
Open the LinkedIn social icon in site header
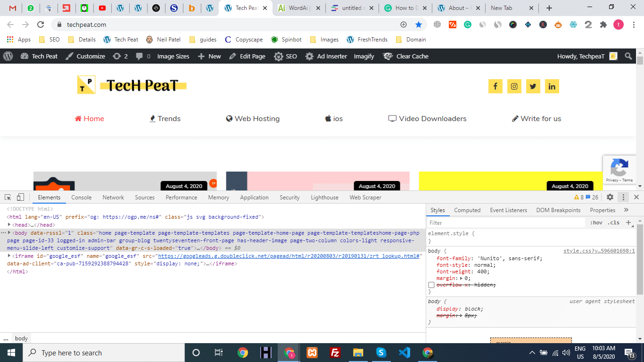click(552, 86)
